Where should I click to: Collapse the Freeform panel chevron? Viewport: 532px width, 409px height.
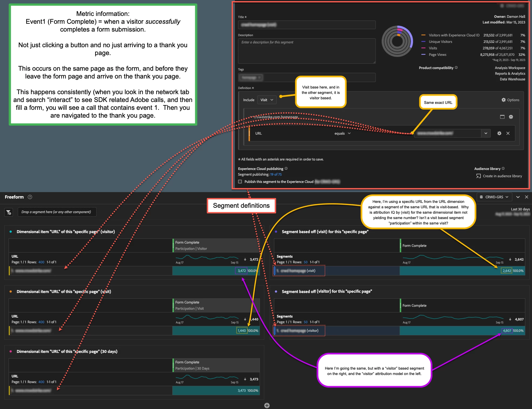518,197
